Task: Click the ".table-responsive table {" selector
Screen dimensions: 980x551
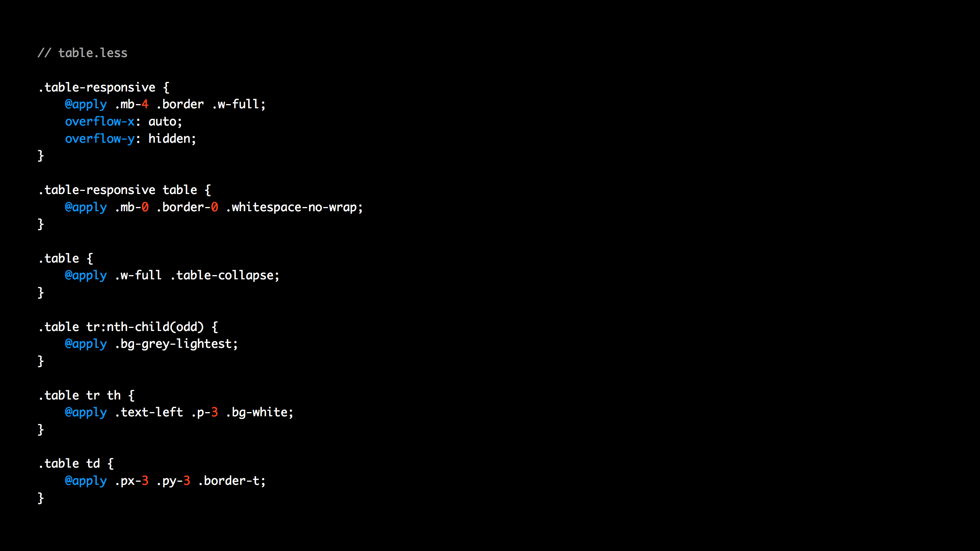Action: 124,190
